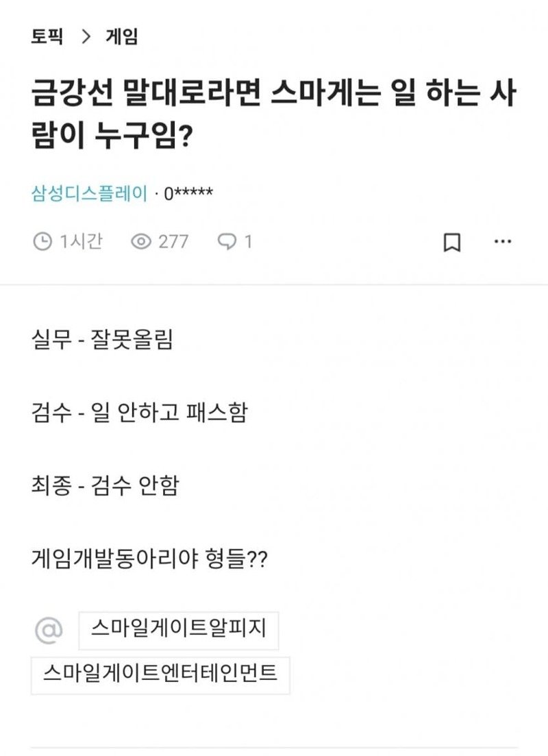Click the eye views icon
Viewport: 548px width, 756px height.
point(141,242)
